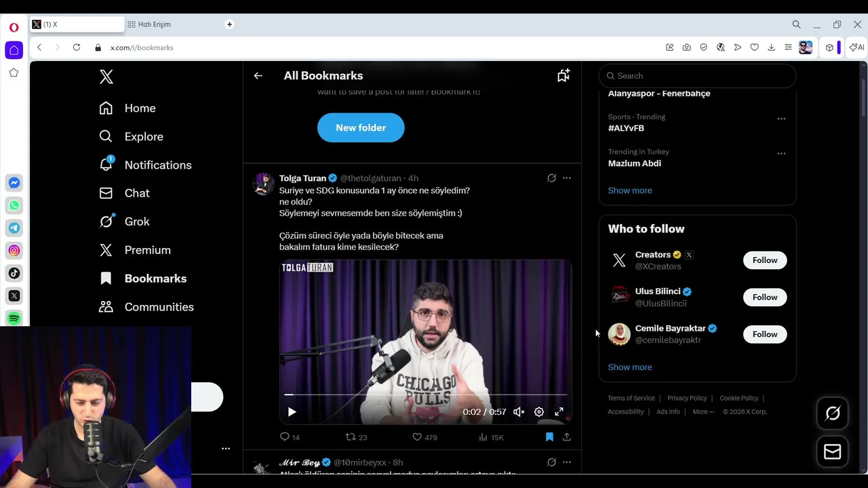Screen dimensions: 868x488
Task: Go to Home in the X navigation
Action: tap(127, 108)
